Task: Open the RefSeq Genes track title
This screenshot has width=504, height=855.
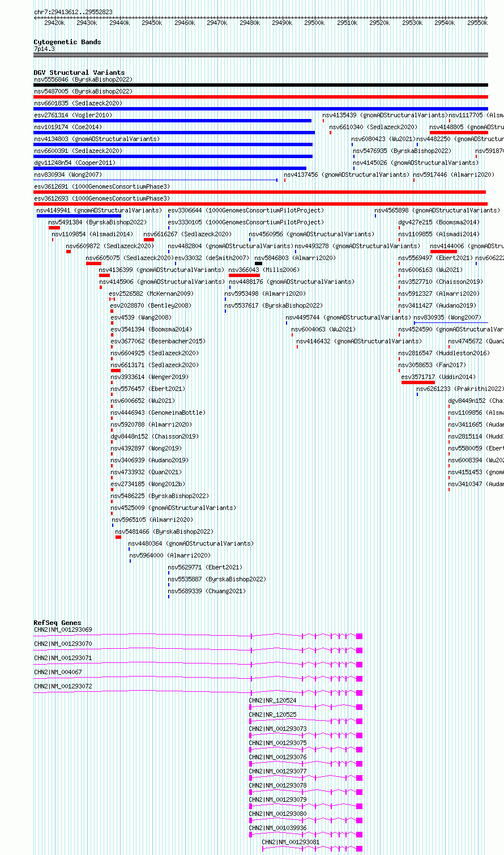Action: click(57, 623)
